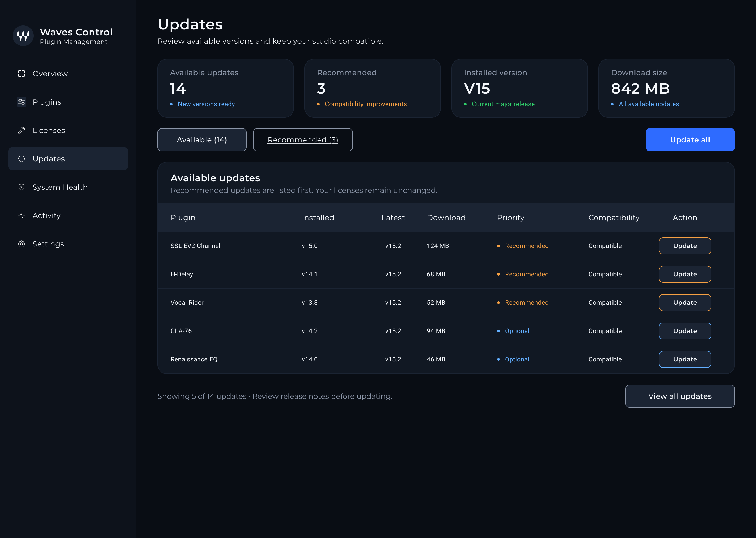Click the Updates refresh icon
This screenshot has width=756, height=538.
(22, 159)
